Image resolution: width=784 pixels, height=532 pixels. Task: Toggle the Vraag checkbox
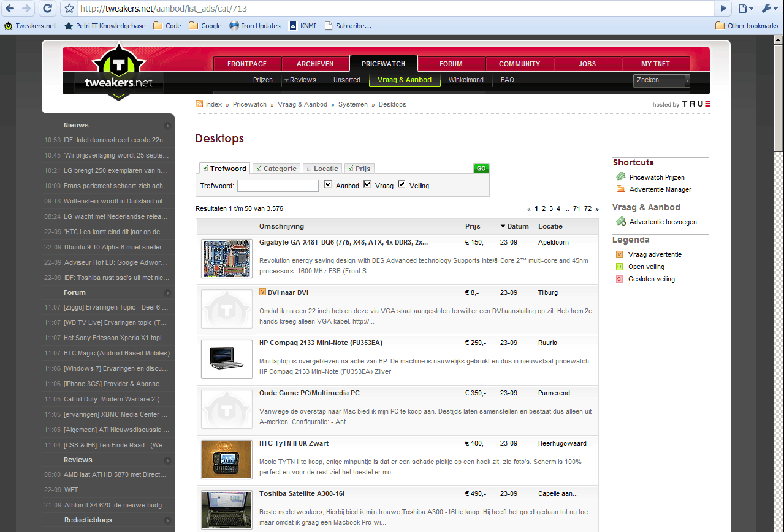tap(367, 184)
